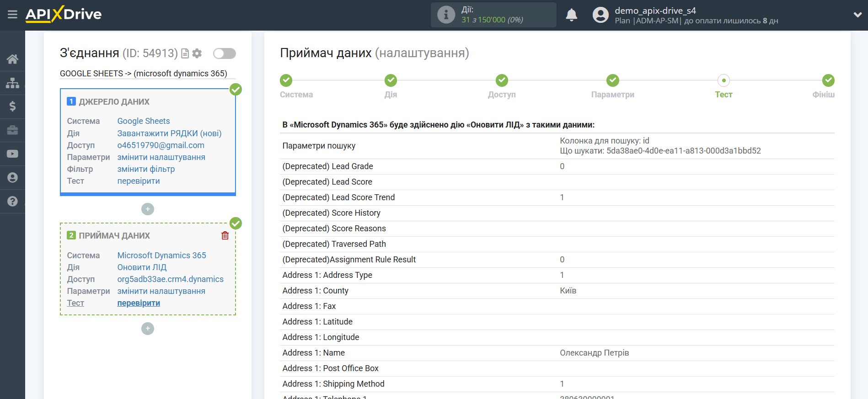Open the profile sidebar icon
868x399 pixels.
point(12,177)
